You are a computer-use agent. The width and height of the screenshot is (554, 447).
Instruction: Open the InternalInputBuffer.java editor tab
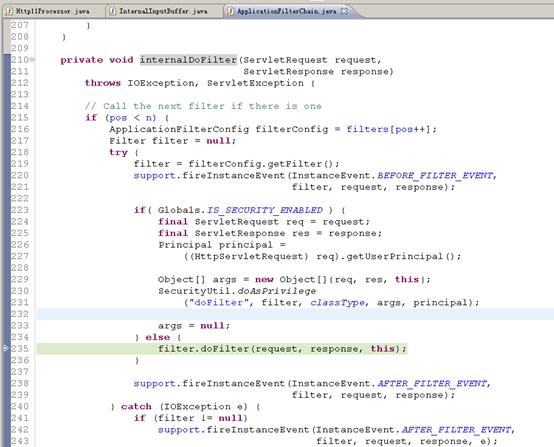tap(163, 11)
